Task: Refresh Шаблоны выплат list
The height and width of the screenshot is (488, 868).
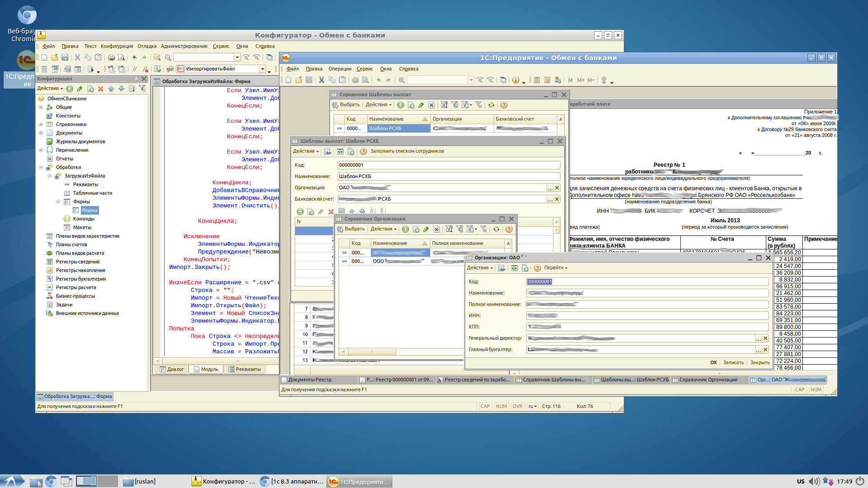Action: (491, 105)
